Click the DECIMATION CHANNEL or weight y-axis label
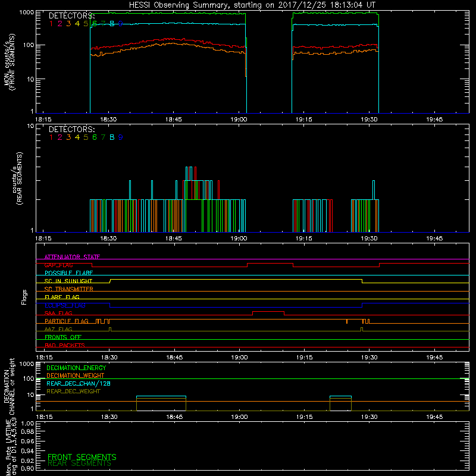The height and width of the screenshot is (476, 476). click(9, 386)
